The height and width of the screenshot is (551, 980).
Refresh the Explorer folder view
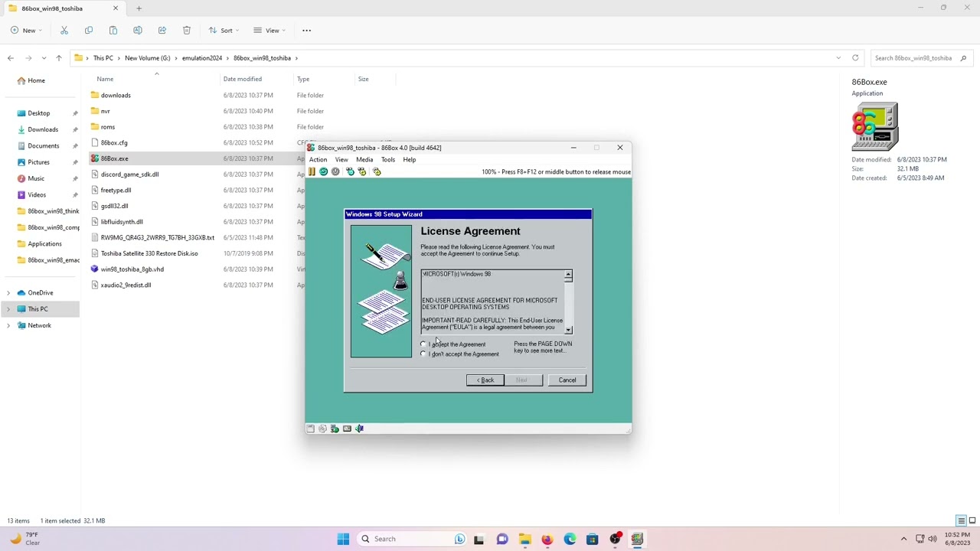click(855, 58)
